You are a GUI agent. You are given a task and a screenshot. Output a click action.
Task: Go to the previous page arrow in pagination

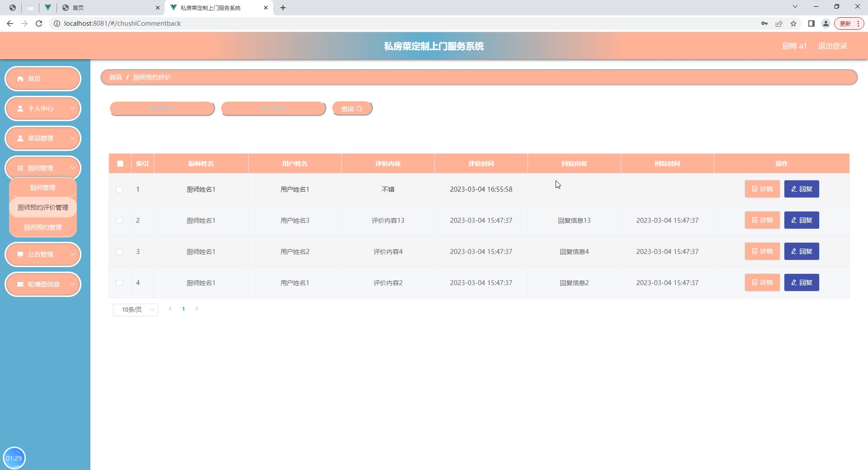tap(170, 309)
